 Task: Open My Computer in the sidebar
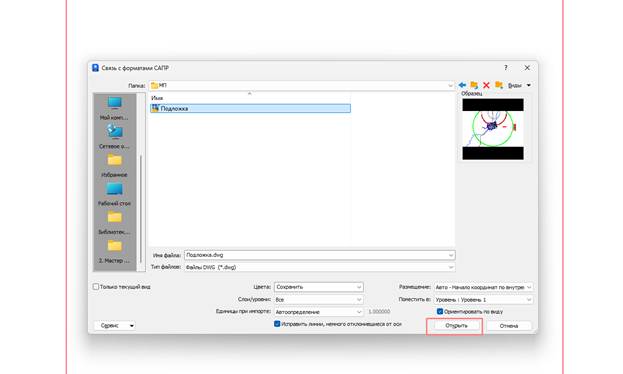point(114,108)
